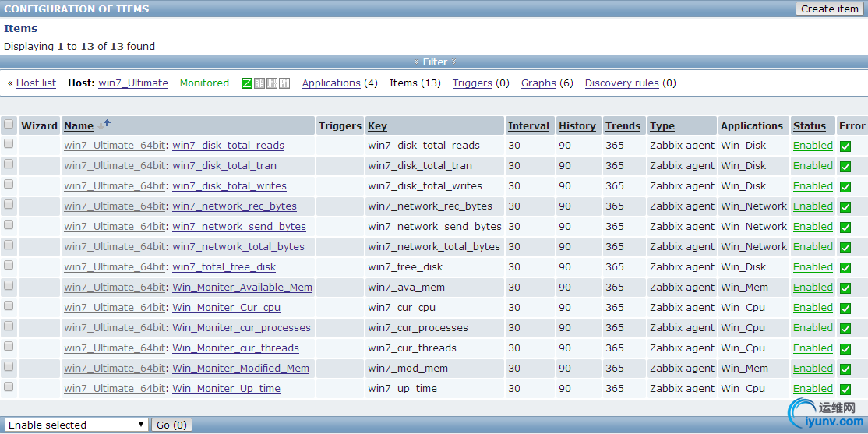Screen dimensions: 868x434
Task: Open the Applications (4) section
Action: (x=331, y=83)
